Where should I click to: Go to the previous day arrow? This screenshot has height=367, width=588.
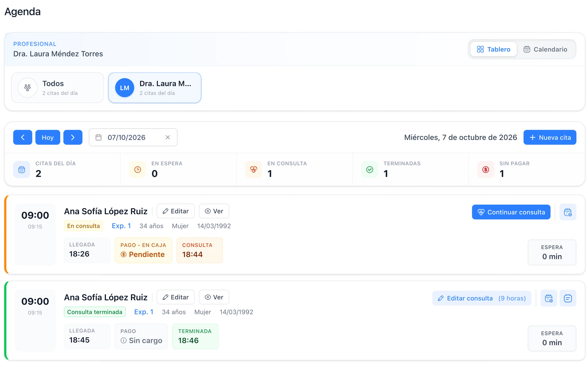coord(23,137)
